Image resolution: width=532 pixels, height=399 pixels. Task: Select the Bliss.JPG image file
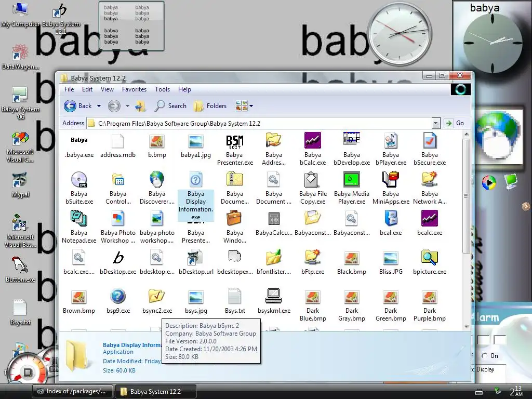click(x=391, y=263)
